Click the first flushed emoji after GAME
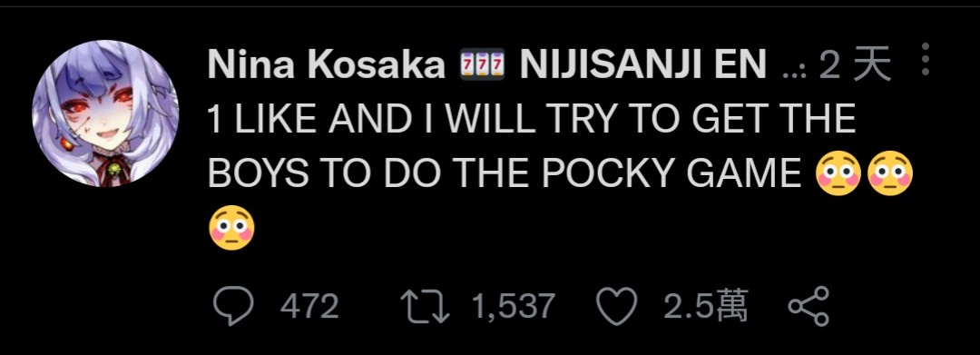This screenshot has height=355, width=980. [x=838, y=172]
